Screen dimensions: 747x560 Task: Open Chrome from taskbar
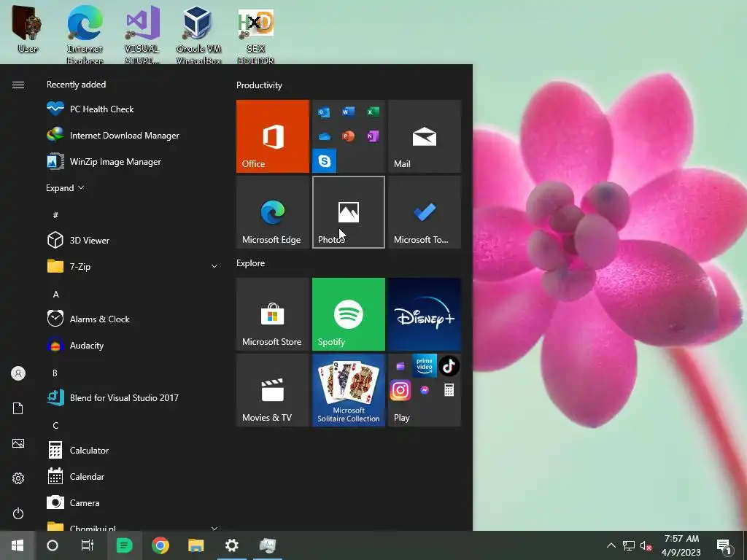tap(160, 545)
